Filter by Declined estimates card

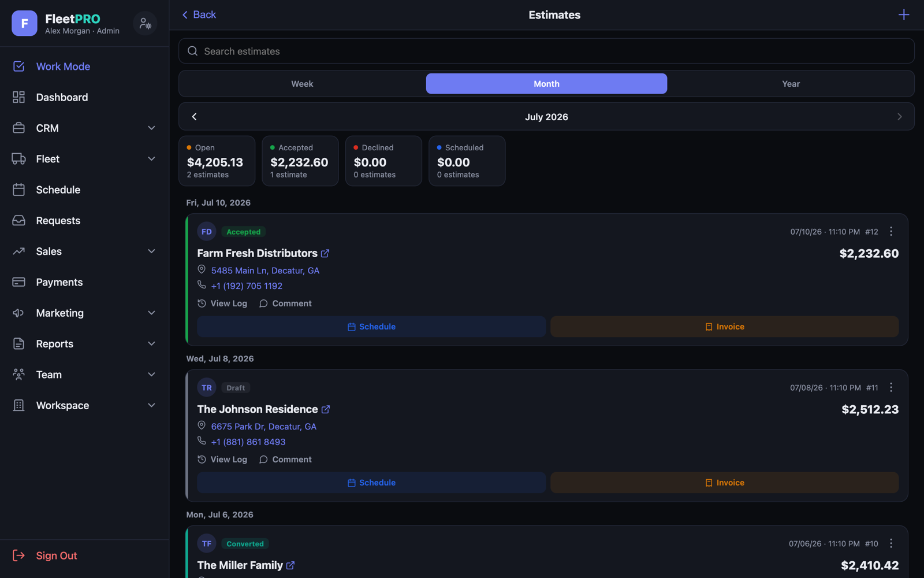[383, 161]
